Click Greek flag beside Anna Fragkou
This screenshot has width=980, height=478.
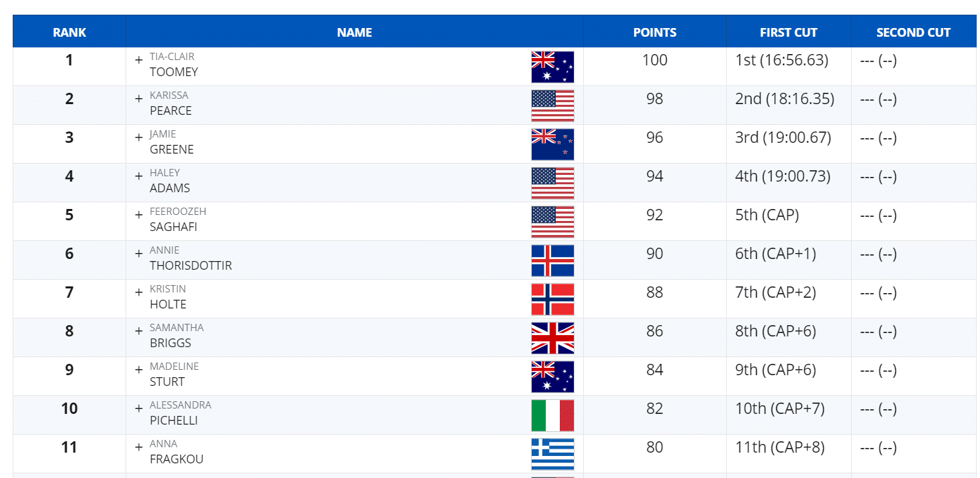pos(552,454)
